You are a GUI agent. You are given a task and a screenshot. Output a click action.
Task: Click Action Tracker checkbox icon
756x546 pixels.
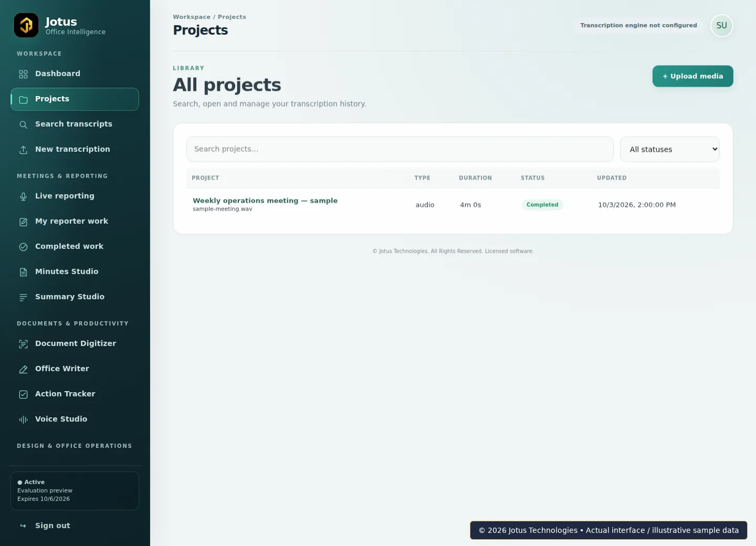click(23, 394)
